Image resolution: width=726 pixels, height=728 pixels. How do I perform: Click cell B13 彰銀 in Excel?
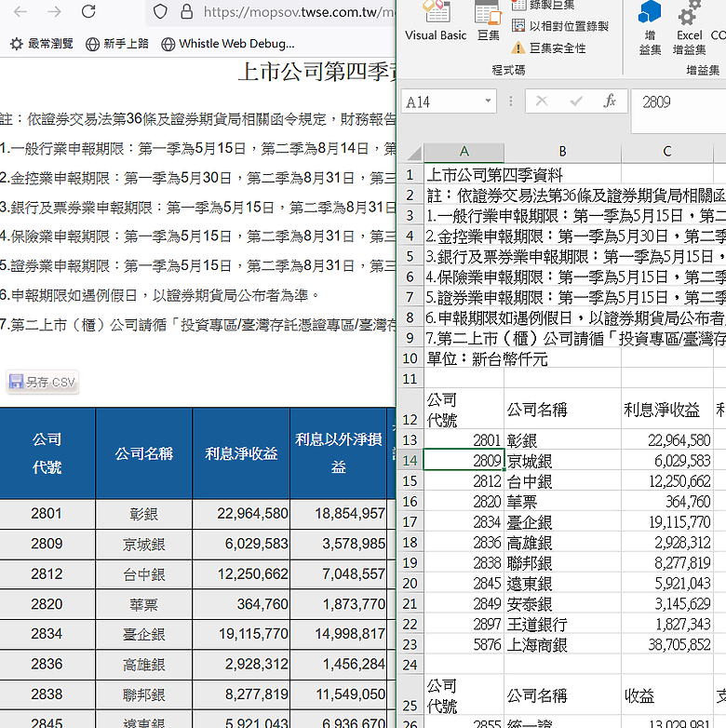coord(562,440)
